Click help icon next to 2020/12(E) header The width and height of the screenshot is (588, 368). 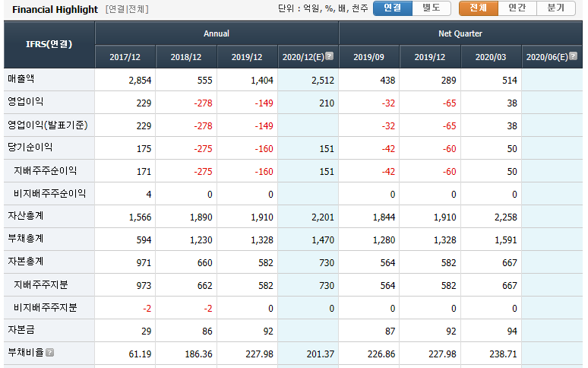(x=329, y=56)
